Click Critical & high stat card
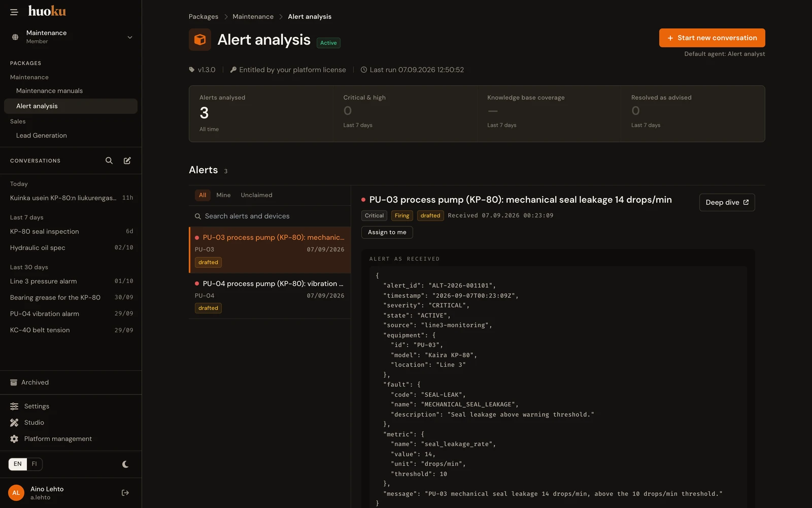This screenshot has height=508, width=812. pyautogui.click(x=405, y=114)
